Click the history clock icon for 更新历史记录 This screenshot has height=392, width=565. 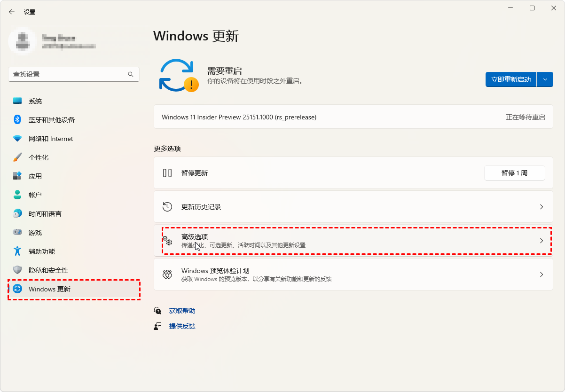click(167, 207)
